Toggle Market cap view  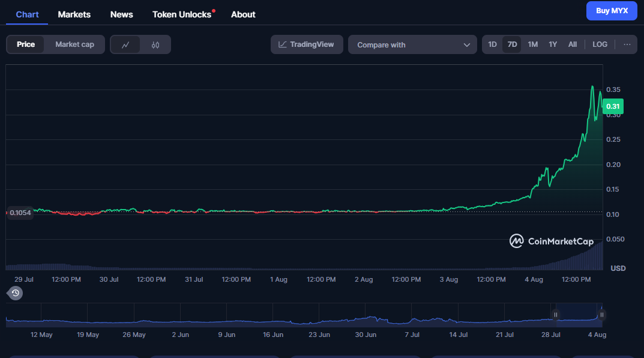point(74,44)
